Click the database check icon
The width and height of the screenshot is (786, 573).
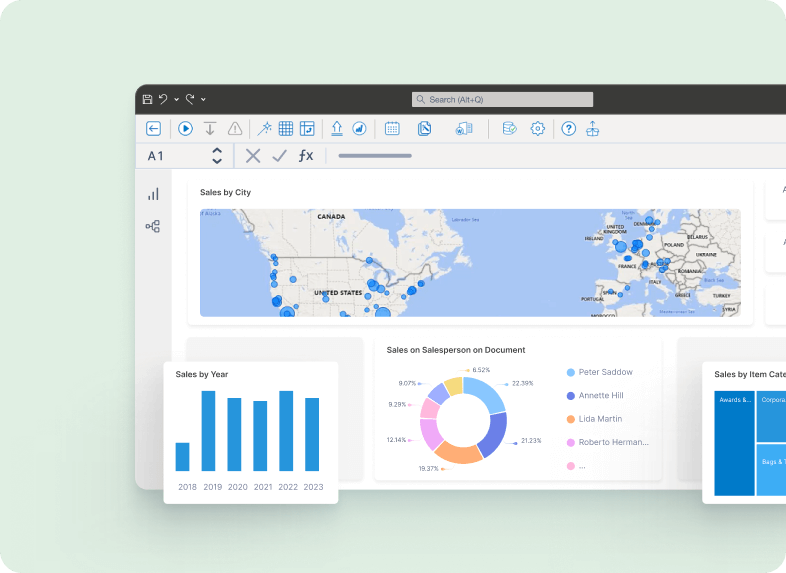(x=509, y=129)
